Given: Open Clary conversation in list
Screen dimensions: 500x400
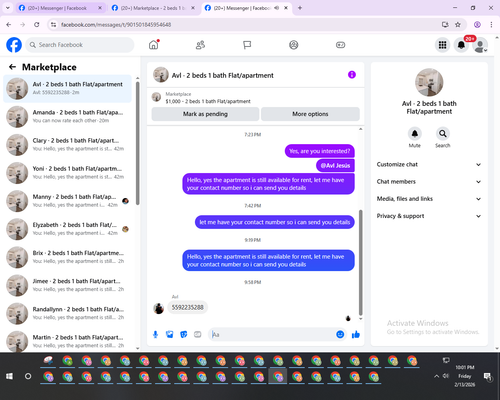Looking at the screenshot, I should coord(67,145).
